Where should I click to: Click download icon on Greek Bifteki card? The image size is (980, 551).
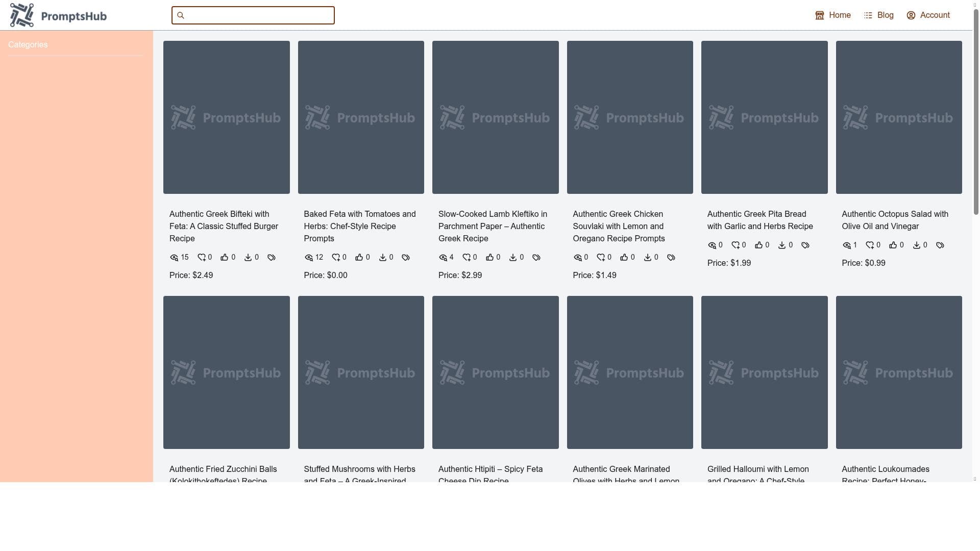[x=248, y=258]
